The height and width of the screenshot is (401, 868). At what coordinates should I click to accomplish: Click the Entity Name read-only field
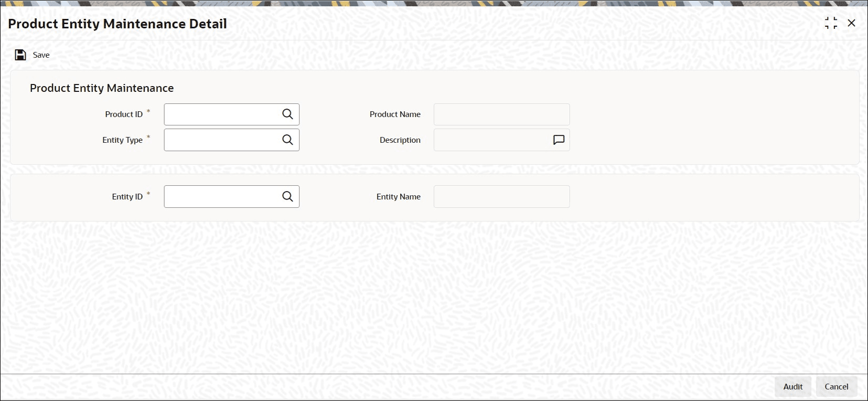pyautogui.click(x=501, y=196)
